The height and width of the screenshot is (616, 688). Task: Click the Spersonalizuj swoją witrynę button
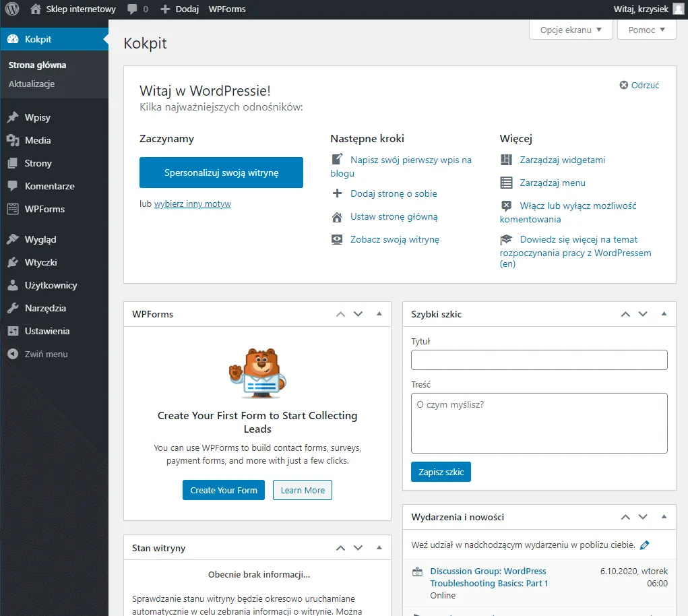[x=221, y=173]
